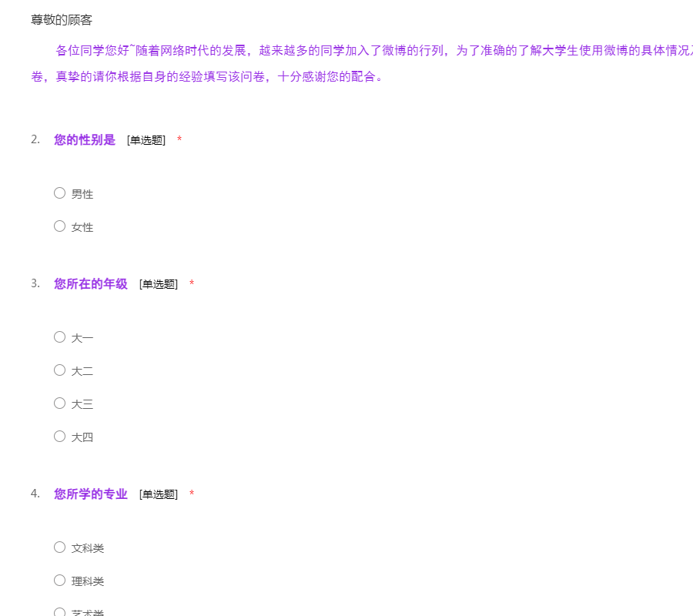This screenshot has width=693, height=616.
Task: Pick the 大四 radio circle
Action: coord(59,436)
